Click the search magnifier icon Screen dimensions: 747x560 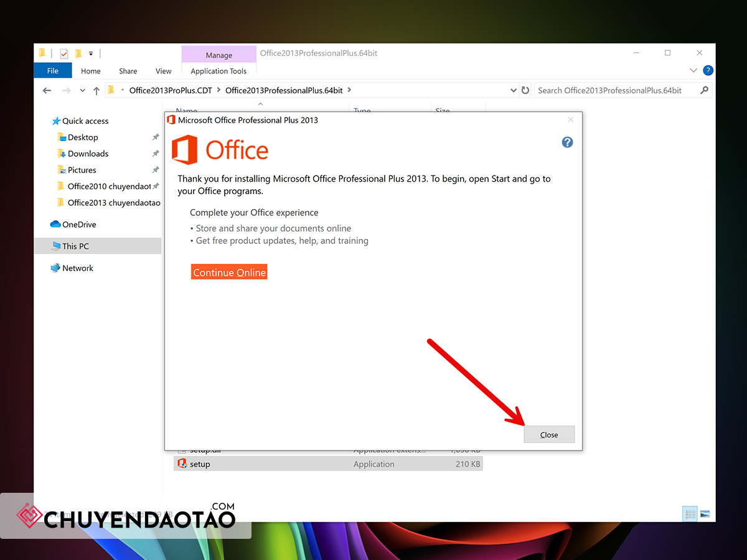pyautogui.click(x=705, y=90)
